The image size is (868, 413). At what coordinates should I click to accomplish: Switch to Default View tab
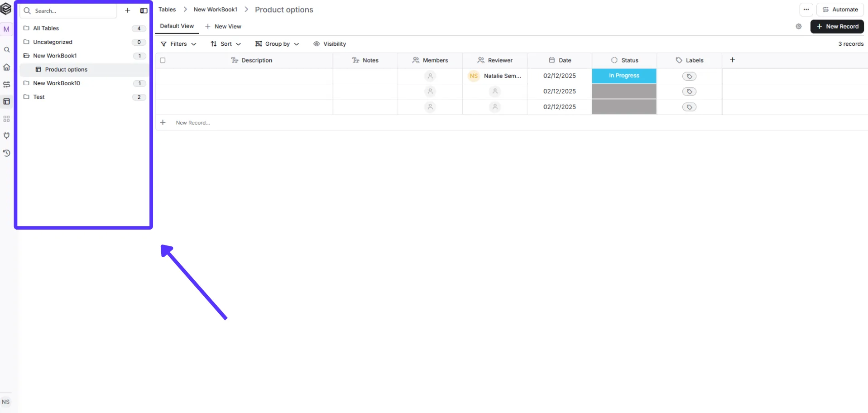pos(177,26)
